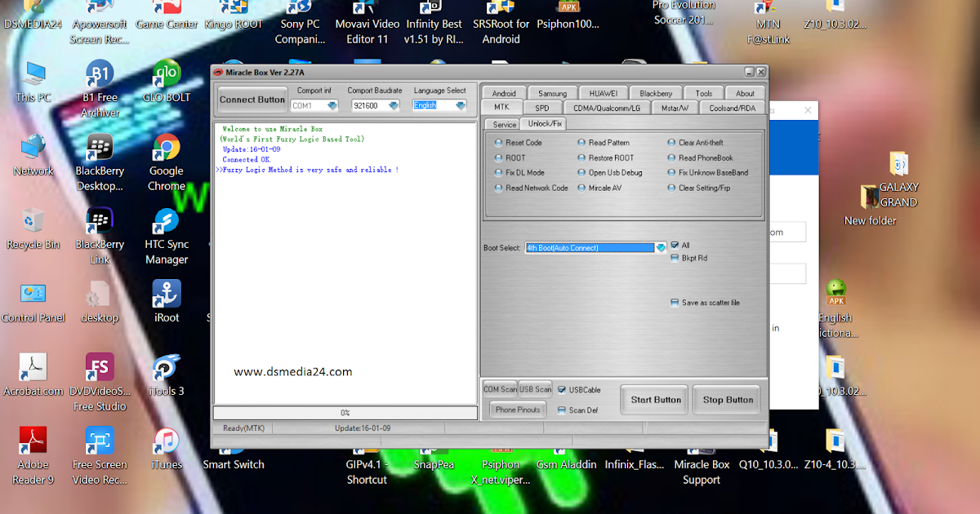Select the Clear Anti-theft option
Image resolution: width=980 pixels, height=514 pixels.
click(x=695, y=143)
